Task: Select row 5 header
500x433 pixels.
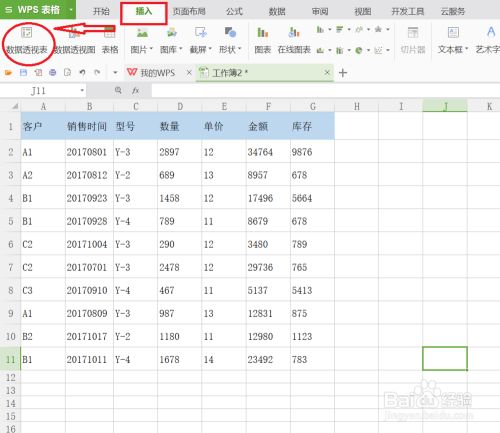Action: [11, 221]
